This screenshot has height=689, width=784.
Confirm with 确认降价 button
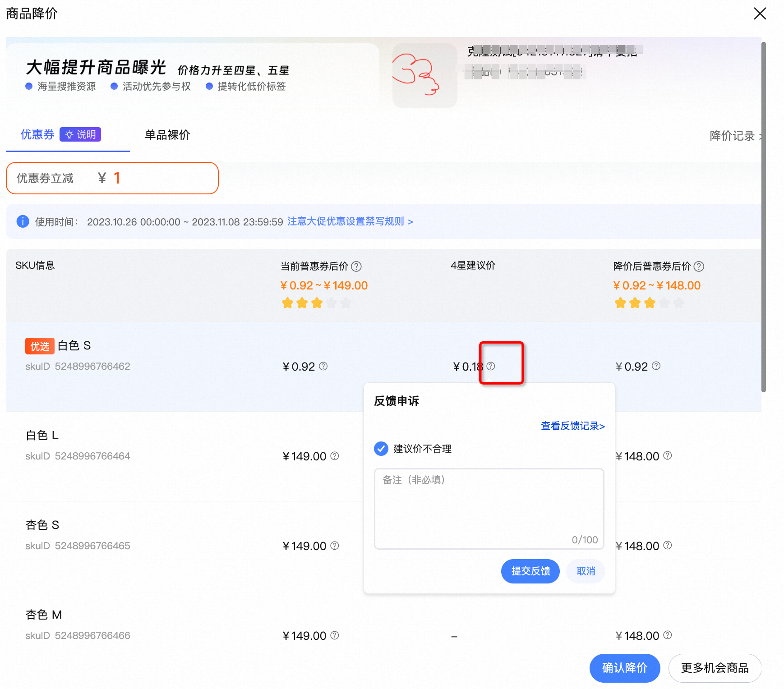coord(625,668)
